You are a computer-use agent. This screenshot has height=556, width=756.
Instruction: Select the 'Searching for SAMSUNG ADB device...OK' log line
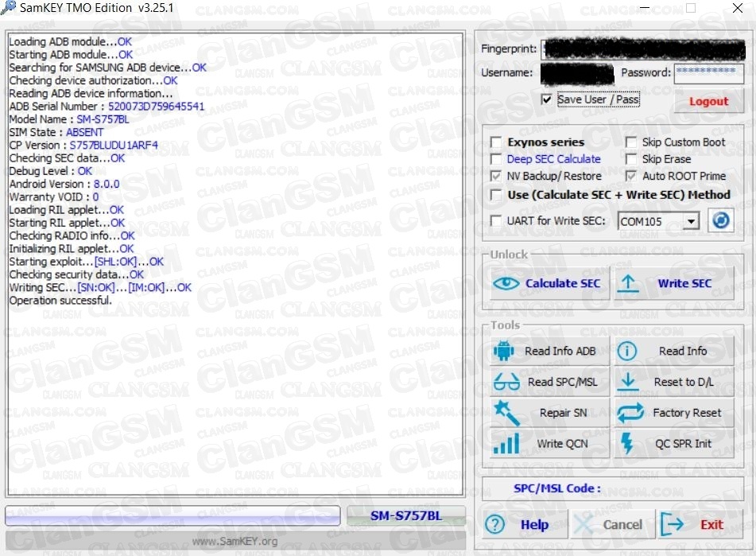click(108, 68)
